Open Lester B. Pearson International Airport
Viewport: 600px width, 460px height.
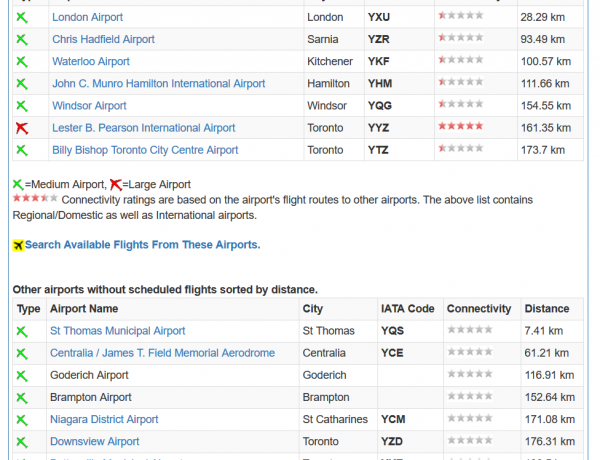tap(143, 128)
